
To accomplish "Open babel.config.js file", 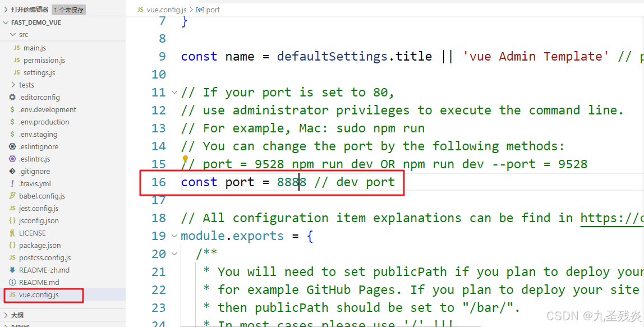I will coord(42,196).
